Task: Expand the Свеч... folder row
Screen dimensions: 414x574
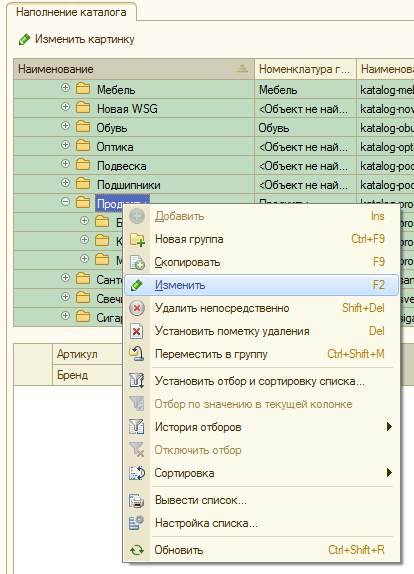Action: click(x=65, y=297)
